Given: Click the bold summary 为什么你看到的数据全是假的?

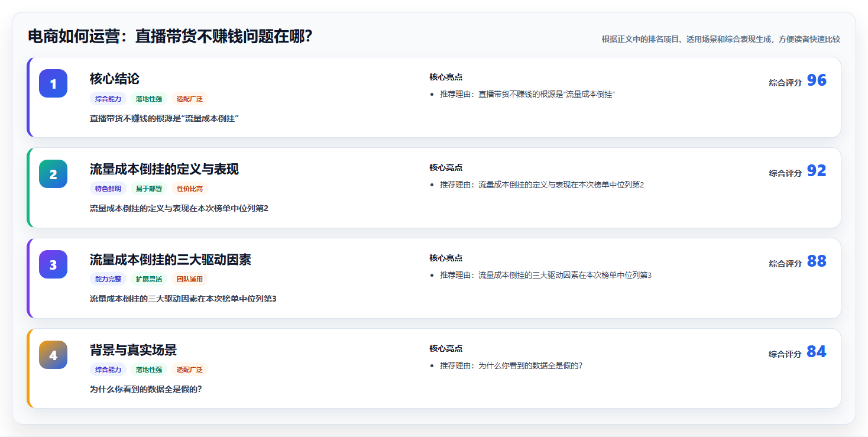Looking at the screenshot, I should (x=146, y=389).
